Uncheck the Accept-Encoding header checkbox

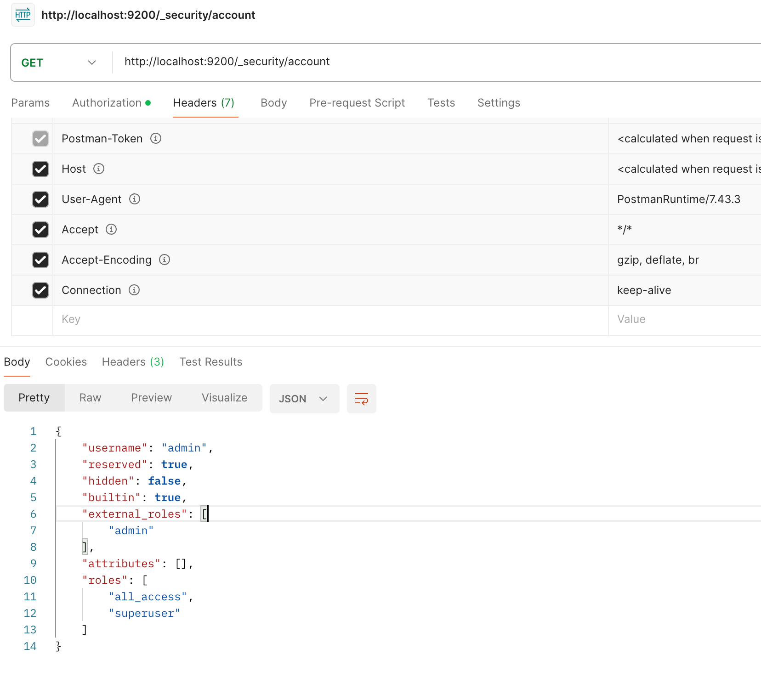[40, 260]
